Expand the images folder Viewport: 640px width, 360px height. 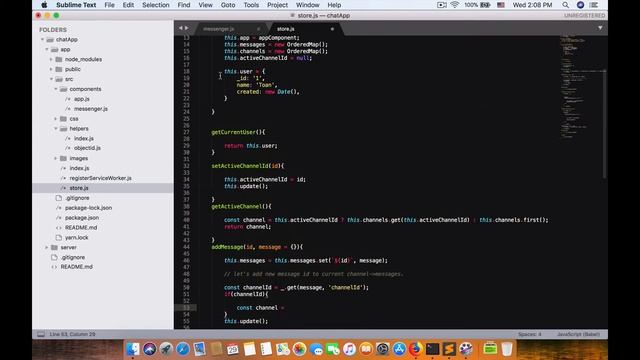pyautogui.click(x=56, y=158)
